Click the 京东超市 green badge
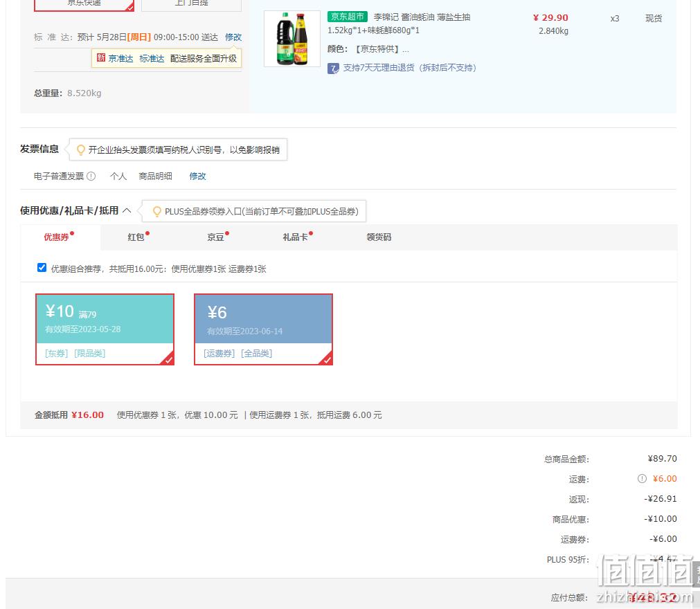Viewport: 700px width, 609px height. (348, 17)
